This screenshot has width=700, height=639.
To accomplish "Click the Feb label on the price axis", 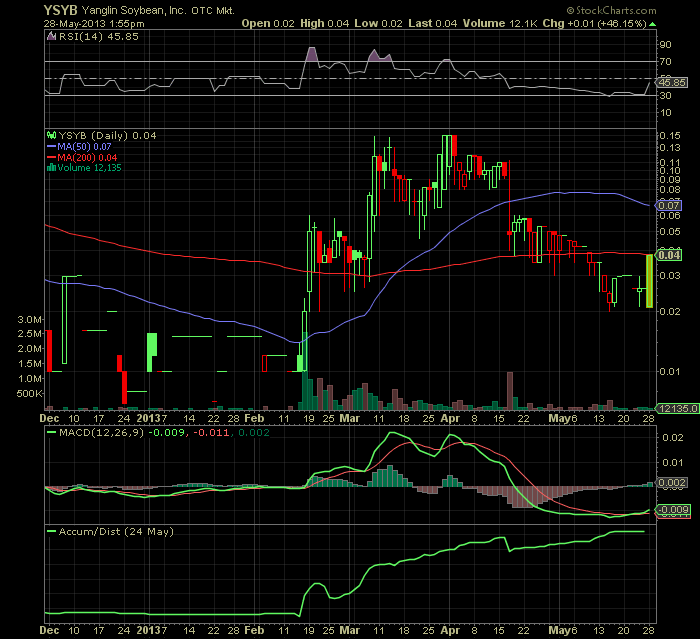I will pyautogui.click(x=254, y=418).
